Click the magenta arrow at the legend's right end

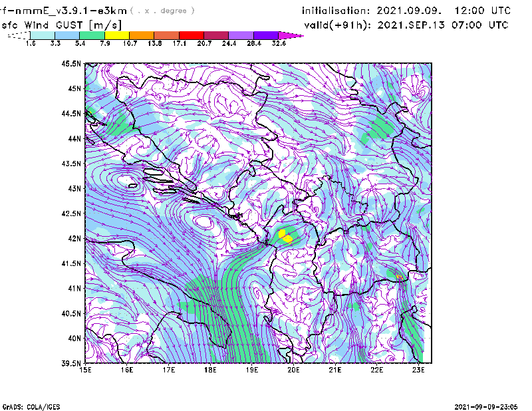click(290, 35)
